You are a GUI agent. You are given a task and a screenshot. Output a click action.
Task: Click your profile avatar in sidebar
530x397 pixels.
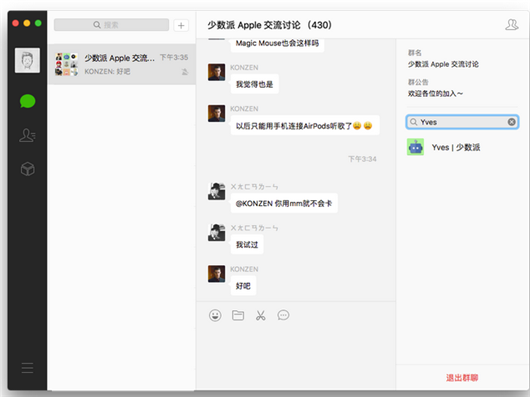pos(27,60)
